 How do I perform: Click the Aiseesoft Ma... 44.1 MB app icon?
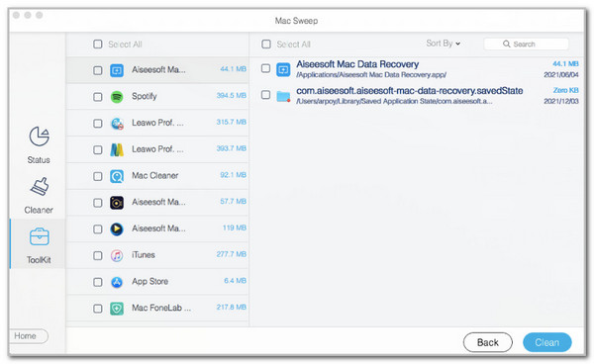(x=117, y=70)
